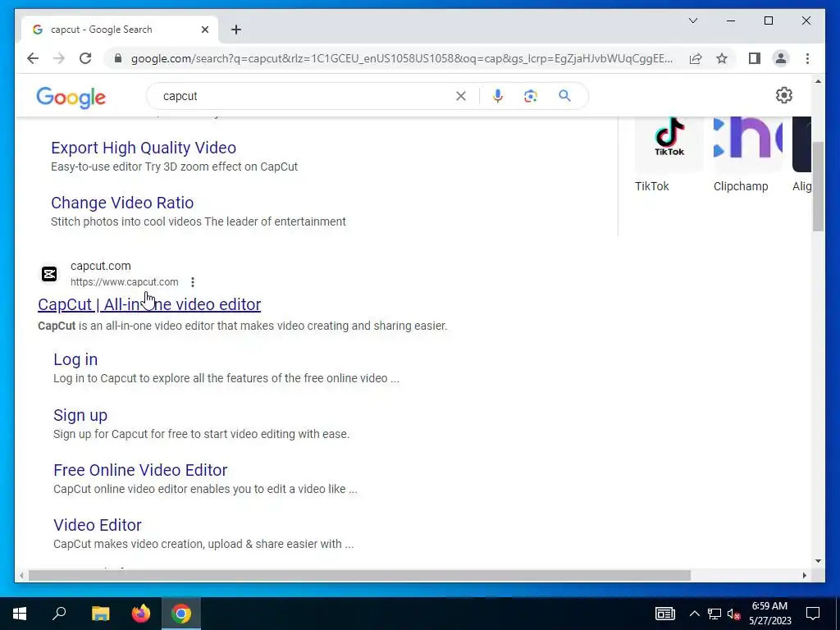Open the Log in sitelink
Image resolution: width=840 pixels, height=630 pixels.
point(75,359)
